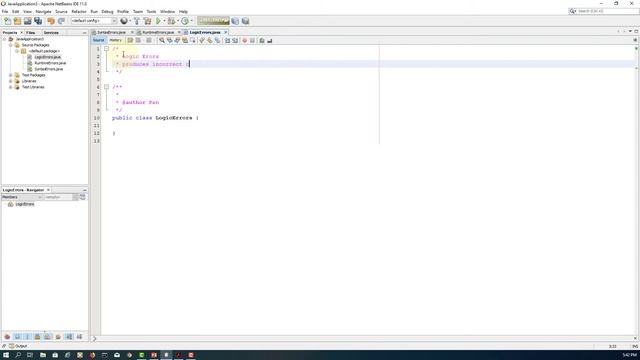Click the Source view button
This screenshot has width=640, height=360.
point(99,40)
